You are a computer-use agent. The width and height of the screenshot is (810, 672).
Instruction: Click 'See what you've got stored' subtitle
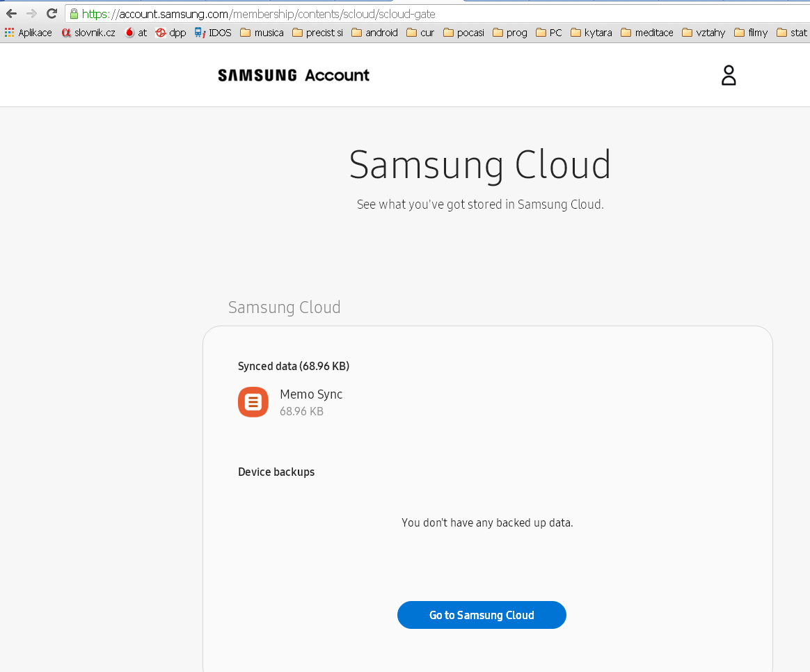point(480,205)
